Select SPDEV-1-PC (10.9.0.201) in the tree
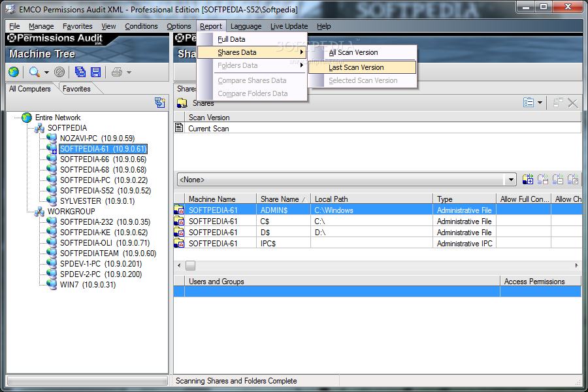This screenshot has width=588, height=392. tap(101, 264)
